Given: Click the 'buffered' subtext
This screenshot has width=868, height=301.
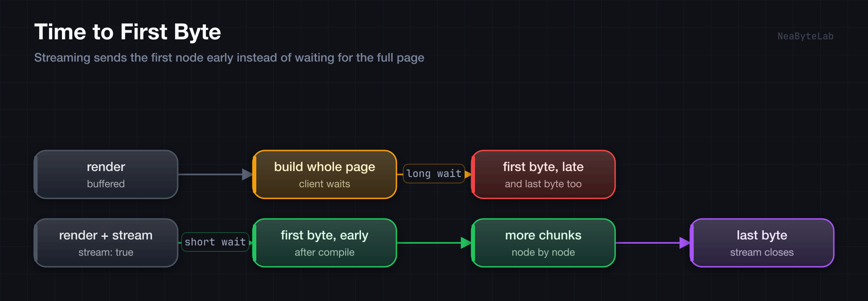Looking at the screenshot, I should coord(106,184).
